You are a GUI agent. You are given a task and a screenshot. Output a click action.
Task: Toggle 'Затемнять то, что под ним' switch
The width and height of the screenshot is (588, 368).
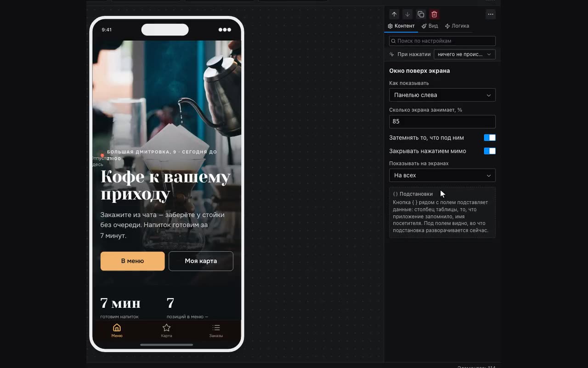[490, 138]
